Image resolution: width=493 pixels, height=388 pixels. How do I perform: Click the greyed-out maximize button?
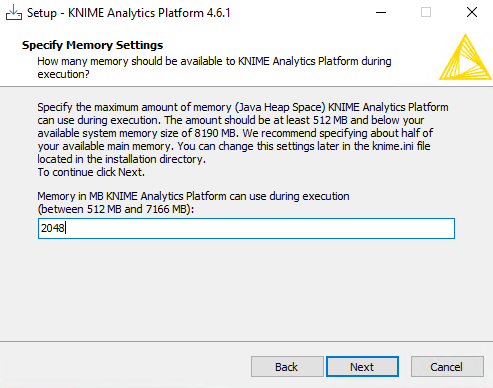pos(426,13)
